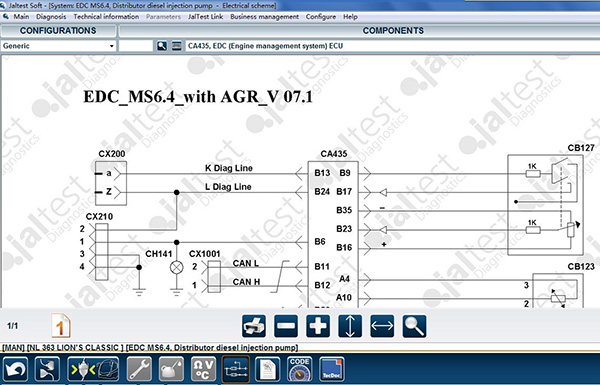Click the CA435 EDC ECU component field
Viewport: 600px width, 385px height.
(x=393, y=46)
